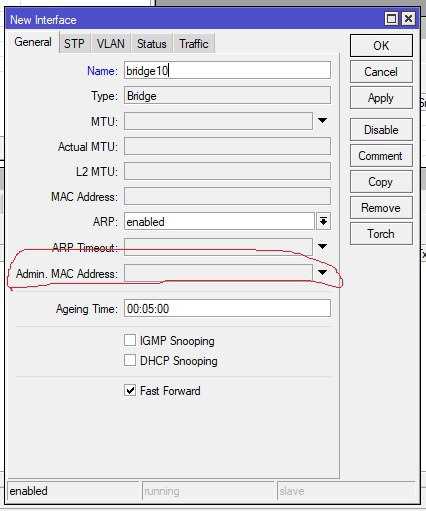Click the 'Ageing Time:' label
Image resolution: width=426 pixels, height=511 pixels.
(x=87, y=309)
